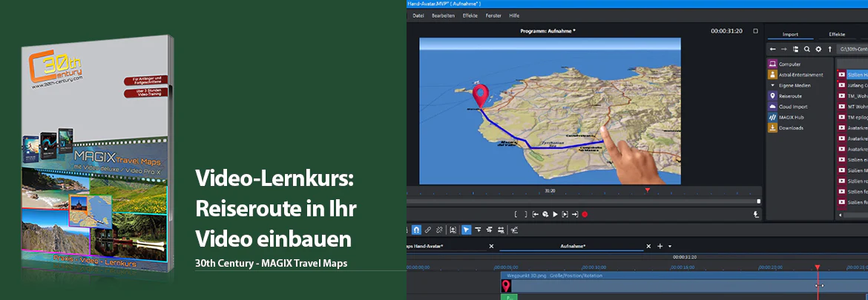Open the Effekte menu in menu bar
This screenshot has width=868, height=300.
coord(470,16)
